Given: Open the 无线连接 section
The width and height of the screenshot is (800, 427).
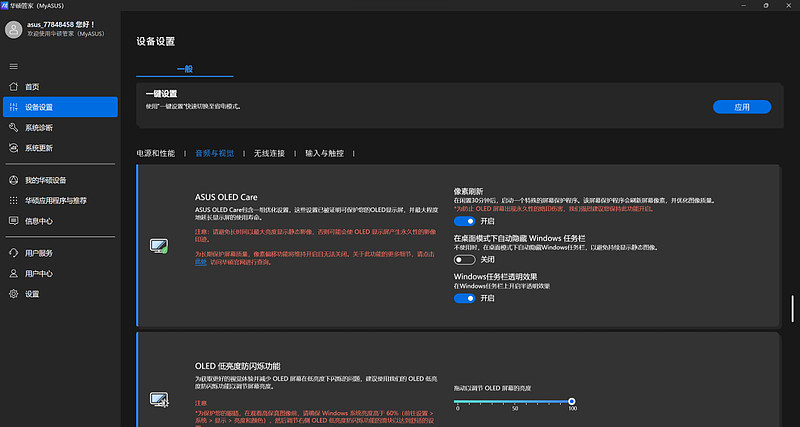Looking at the screenshot, I should (269, 153).
